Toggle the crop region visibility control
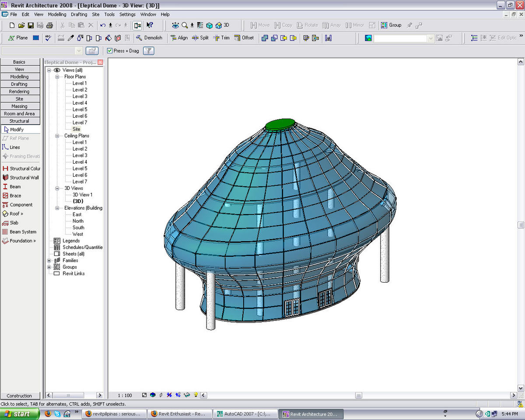 [x=178, y=395]
